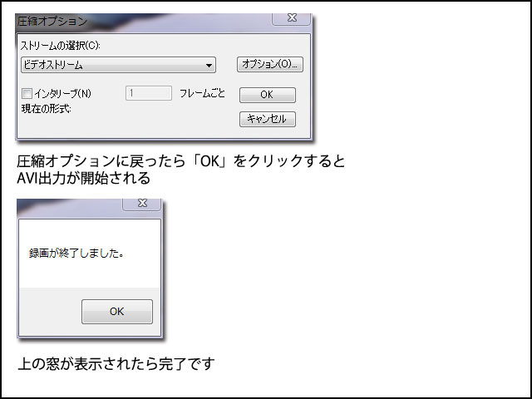Screen dimensions: 532x399
Task: Click the frame interval field showing 1
Action: [149, 93]
